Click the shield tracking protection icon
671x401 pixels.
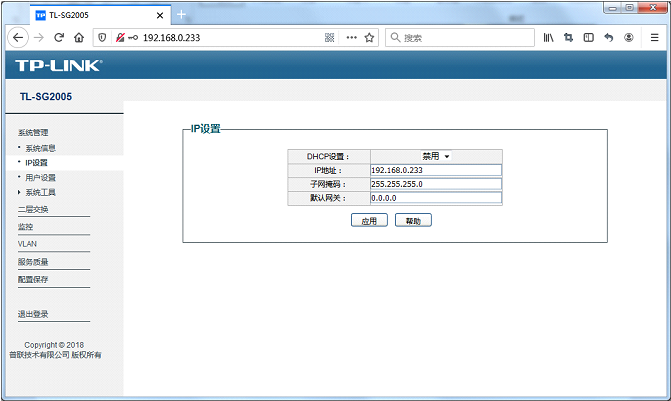click(101, 37)
